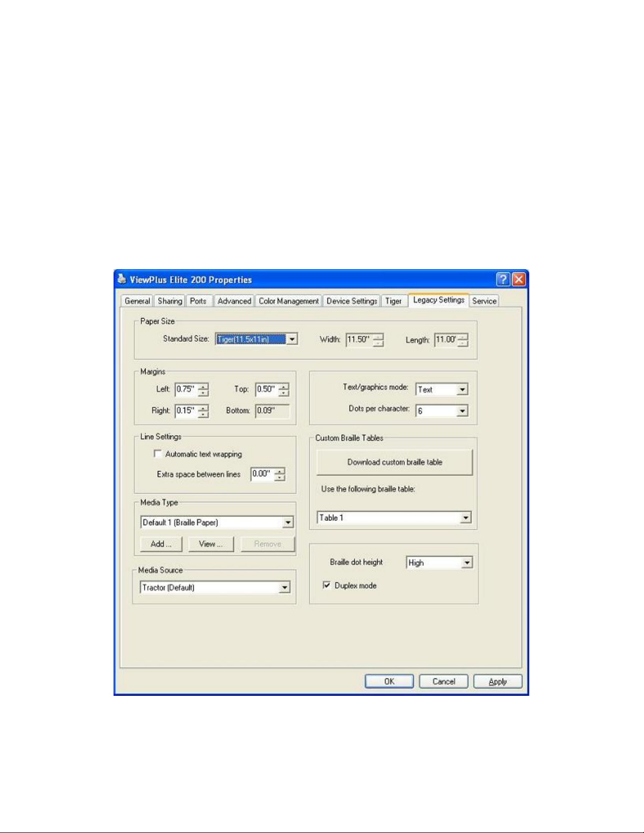Click the Cancel button

pos(444,682)
